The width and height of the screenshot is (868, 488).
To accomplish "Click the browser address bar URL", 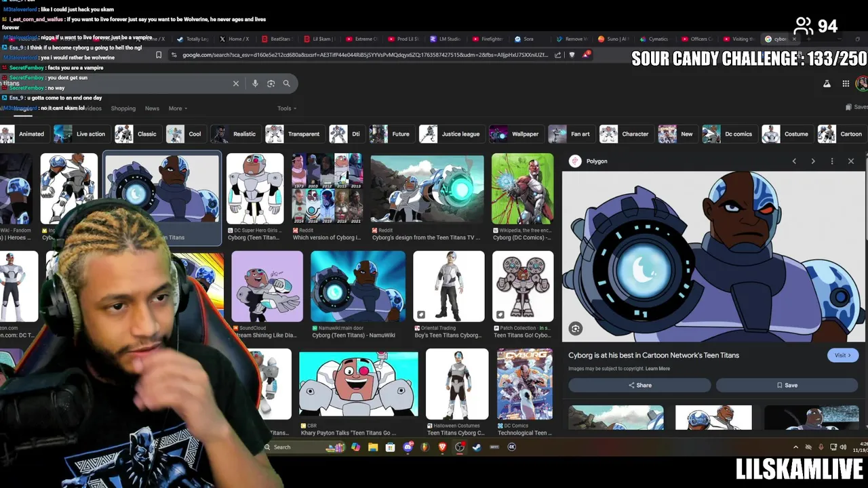I will tap(365, 55).
